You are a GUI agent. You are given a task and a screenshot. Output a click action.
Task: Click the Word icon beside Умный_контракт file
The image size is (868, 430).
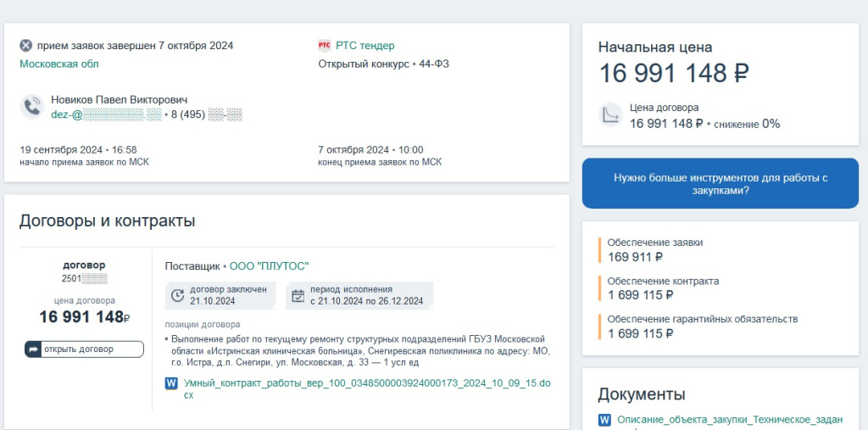(x=171, y=383)
